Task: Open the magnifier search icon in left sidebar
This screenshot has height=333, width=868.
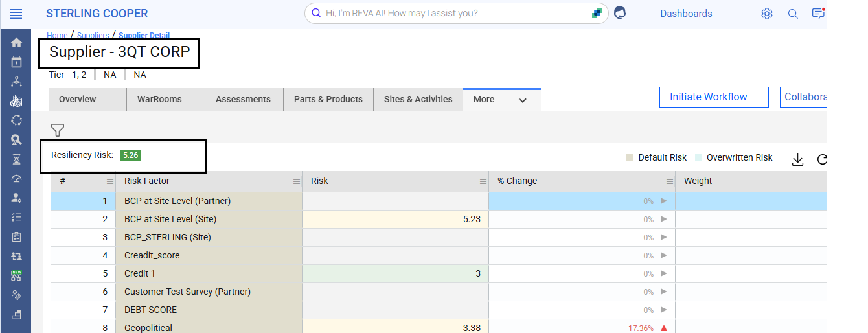Action: pos(16,140)
